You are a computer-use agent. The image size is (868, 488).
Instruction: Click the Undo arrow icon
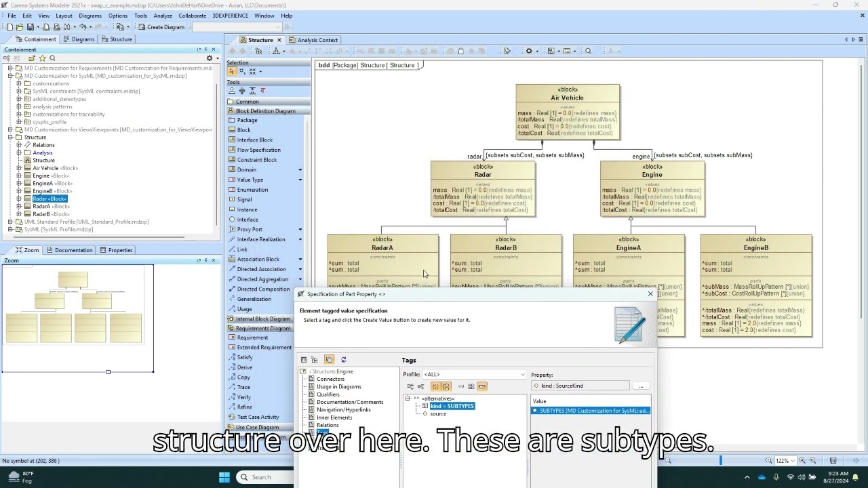tap(83, 27)
